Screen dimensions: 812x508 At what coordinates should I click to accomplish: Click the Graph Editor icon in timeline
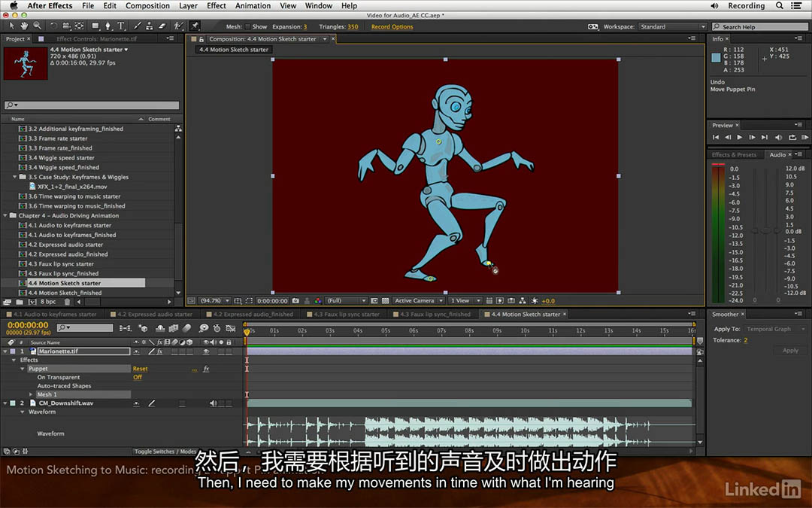pyautogui.click(x=231, y=328)
